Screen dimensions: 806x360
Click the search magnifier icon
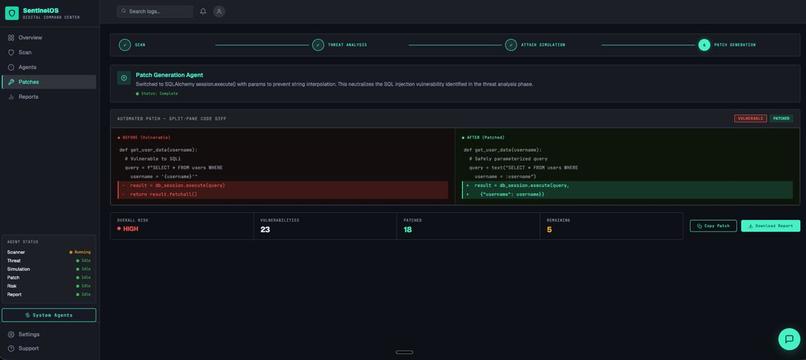pos(124,11)
